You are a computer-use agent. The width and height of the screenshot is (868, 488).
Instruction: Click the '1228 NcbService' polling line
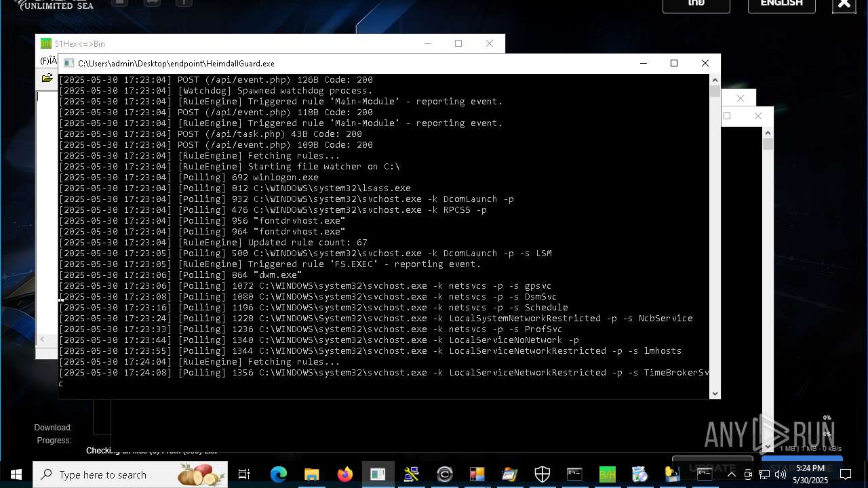click(x=376, y=319)
